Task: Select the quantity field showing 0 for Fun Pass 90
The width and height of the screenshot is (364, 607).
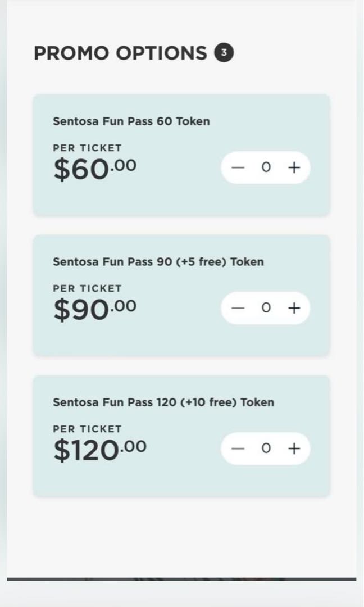Action: tap(266, 307)
